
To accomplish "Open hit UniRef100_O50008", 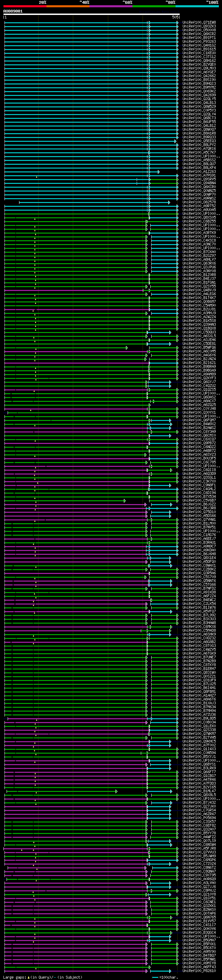I will click(x=199, y=30).
